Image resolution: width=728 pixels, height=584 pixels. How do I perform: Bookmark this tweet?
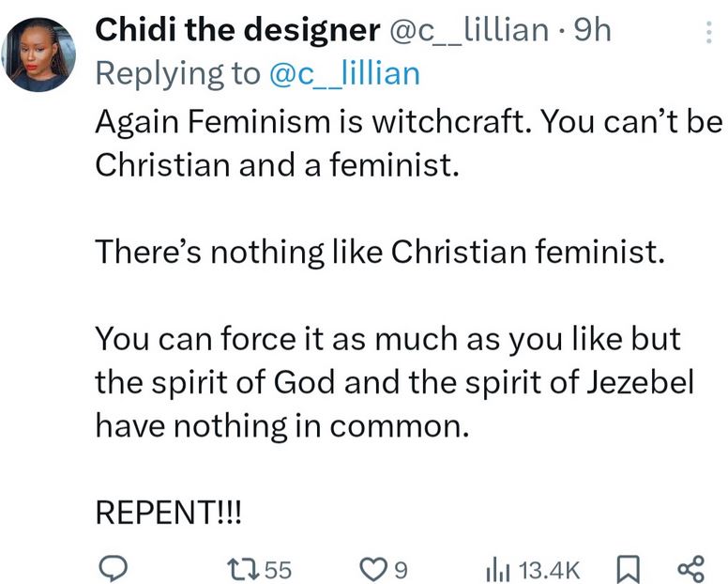[x=626, y=568]
